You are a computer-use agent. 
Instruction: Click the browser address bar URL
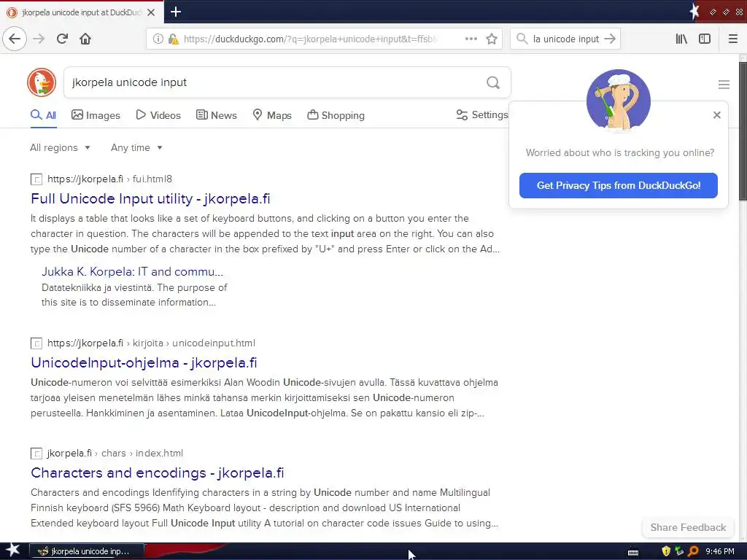(x=311, y=39)
